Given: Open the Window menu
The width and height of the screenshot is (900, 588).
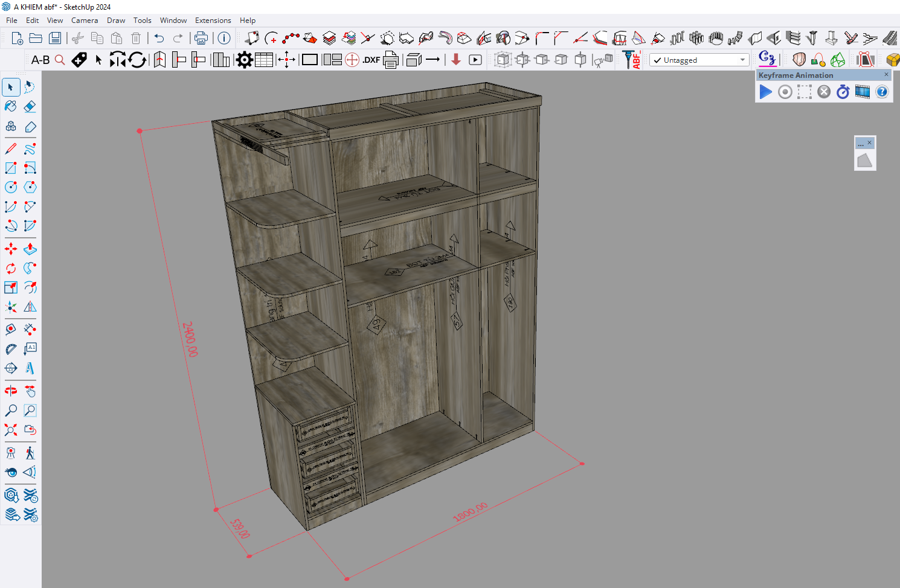Looking at the screenshot, I should tap(173, 21).
